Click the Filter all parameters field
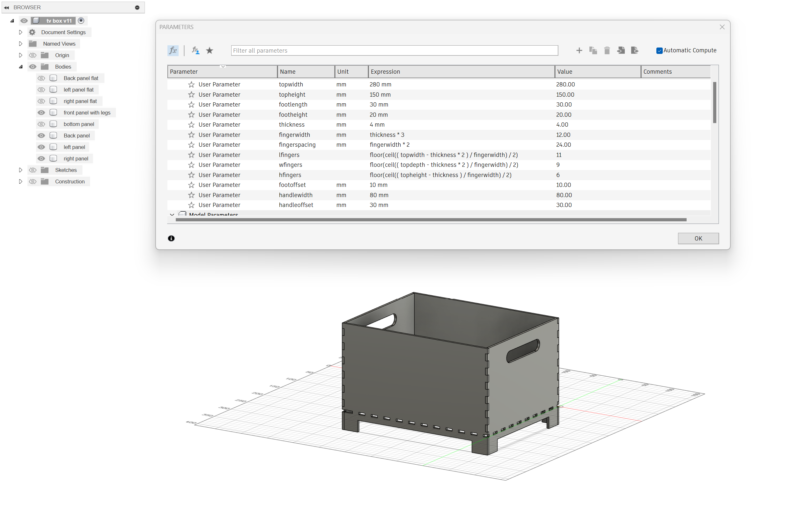Screen dimensions: 812x531 click(394, 50)
